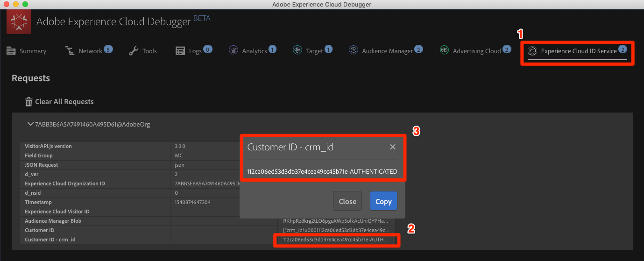
Task: Open the Audience Manager tab
Action: point(386,50)
